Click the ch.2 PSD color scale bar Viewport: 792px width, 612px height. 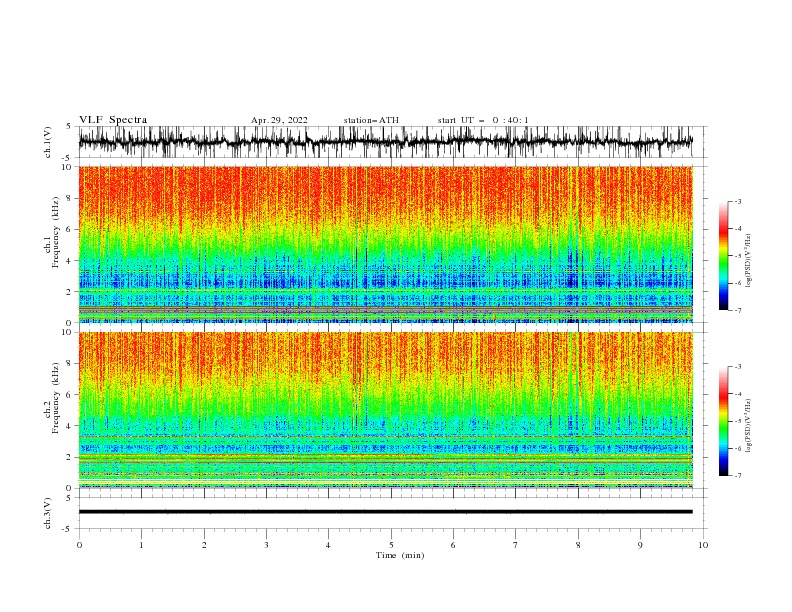coord(723,421)
